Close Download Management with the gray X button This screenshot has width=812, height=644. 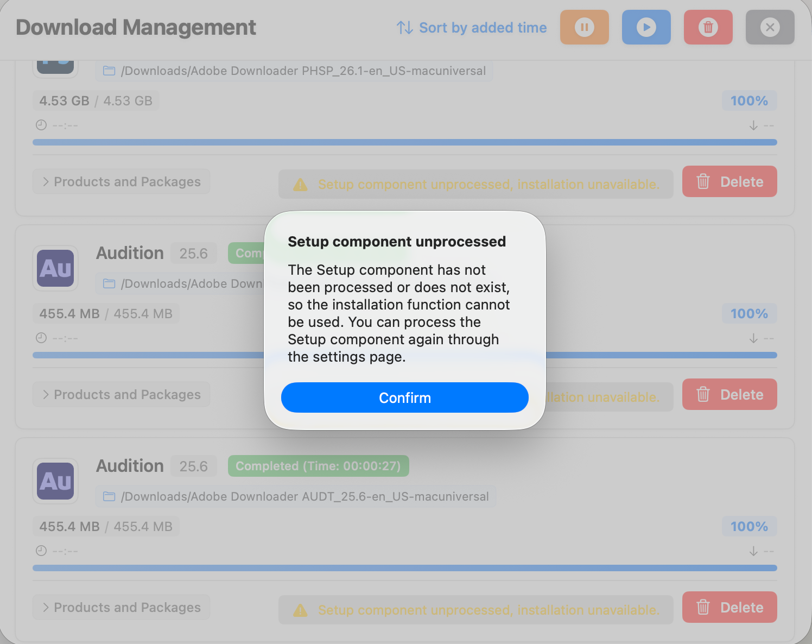pos(770,27)
